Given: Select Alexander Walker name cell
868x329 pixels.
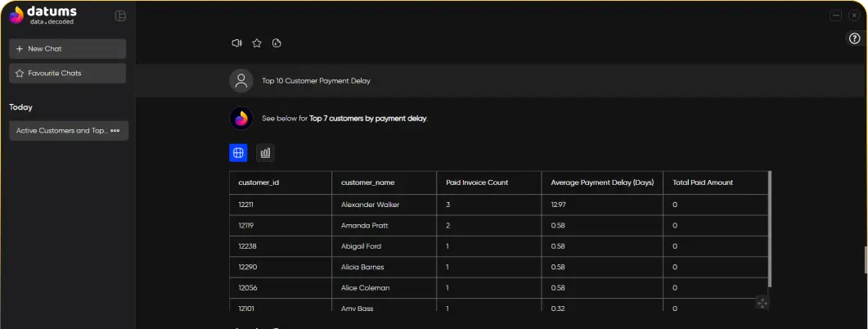Looking at the screenshot, I should pyautogui.click(x=384, y=205).
